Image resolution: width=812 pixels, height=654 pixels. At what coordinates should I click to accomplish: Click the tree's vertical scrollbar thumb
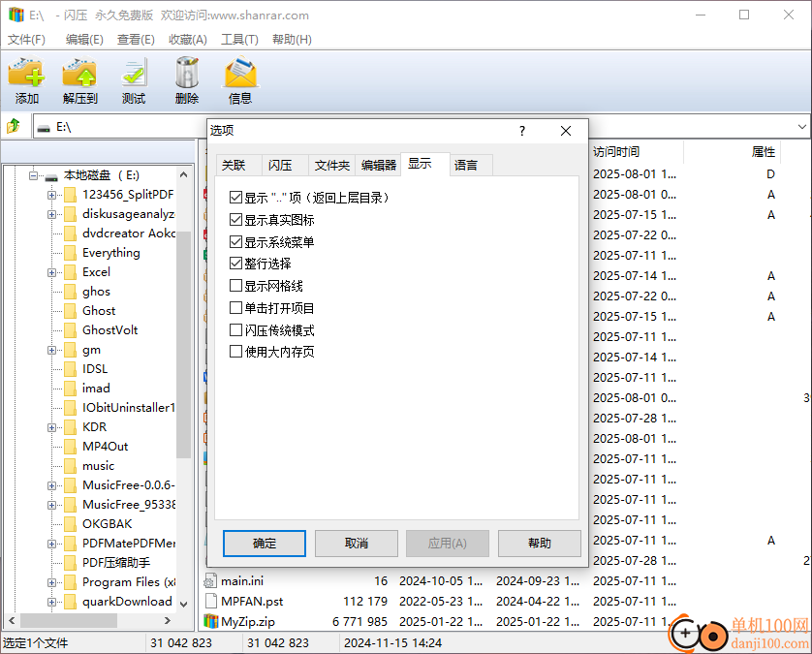pos(183,344)
